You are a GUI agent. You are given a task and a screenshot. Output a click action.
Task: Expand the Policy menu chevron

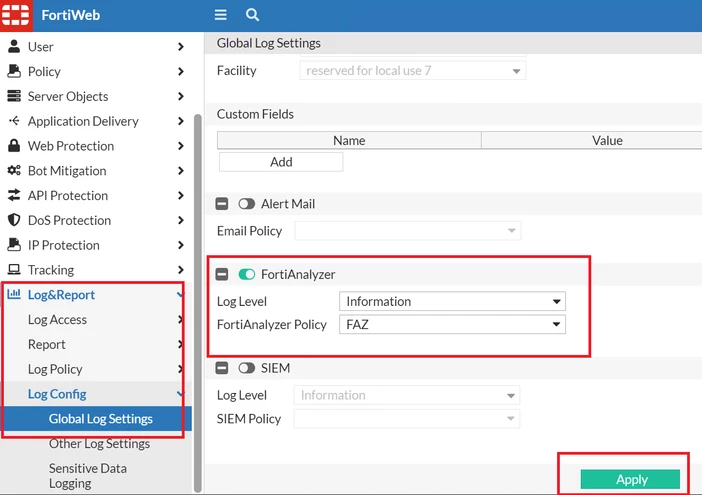point(180,71)
